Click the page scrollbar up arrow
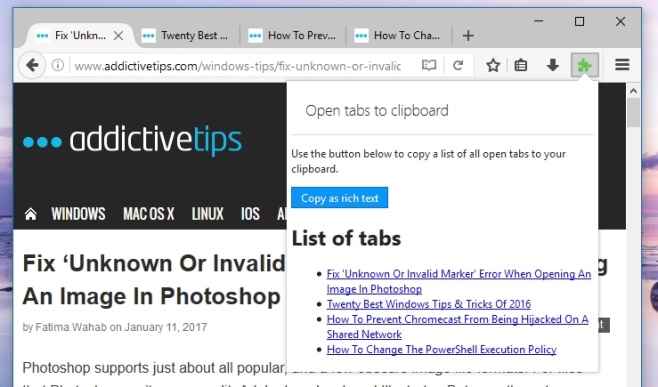Screen dimensions: 658x387 pyautogui.click(x=633, y=90)
